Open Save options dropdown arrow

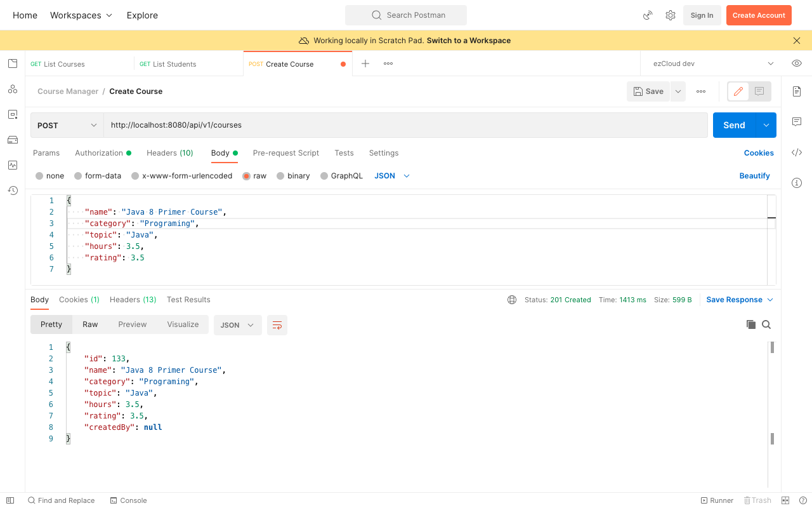(678, 91)
